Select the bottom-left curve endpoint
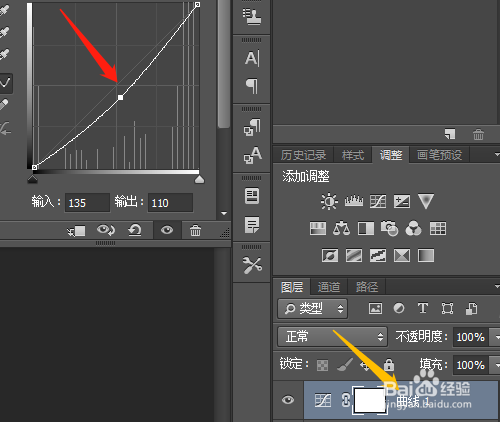The width and height of the screenshot is (500, 422). point(34,167)
